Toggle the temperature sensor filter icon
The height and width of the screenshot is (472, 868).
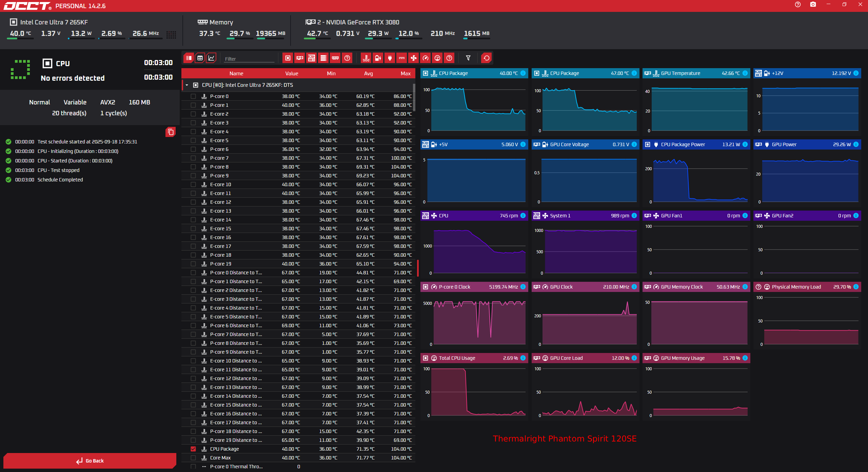tap(366, 58)
